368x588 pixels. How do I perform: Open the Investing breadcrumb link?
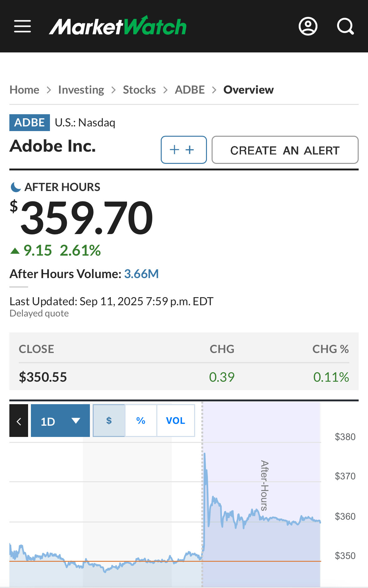click(x=81, y=90)
